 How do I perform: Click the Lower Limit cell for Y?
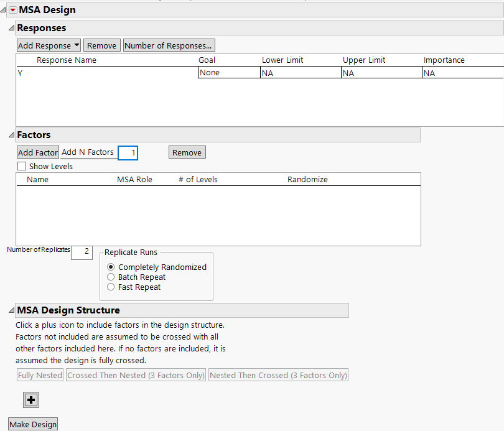(x=300, y=73)
